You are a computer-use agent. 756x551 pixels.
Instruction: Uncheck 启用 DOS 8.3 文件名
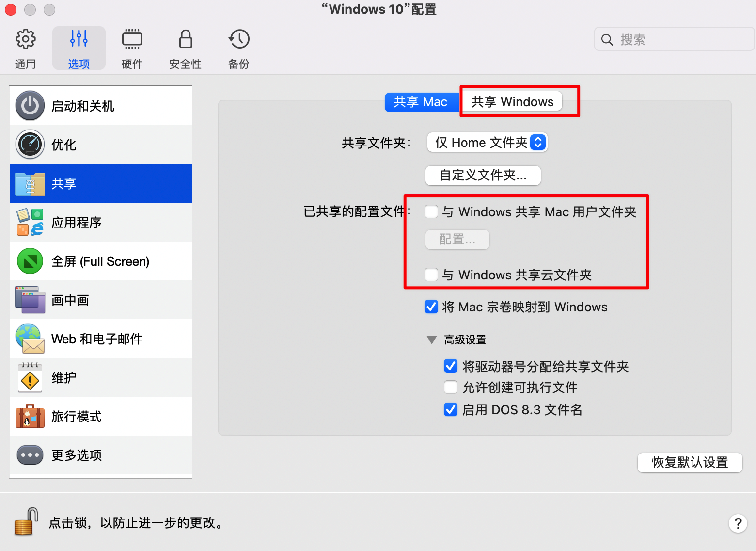pyautogui.click(x=451, y=409)
